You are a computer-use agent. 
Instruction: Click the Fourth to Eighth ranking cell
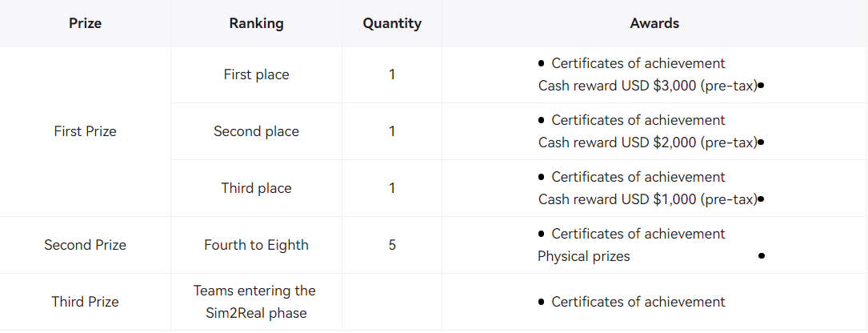coord(256,245)
